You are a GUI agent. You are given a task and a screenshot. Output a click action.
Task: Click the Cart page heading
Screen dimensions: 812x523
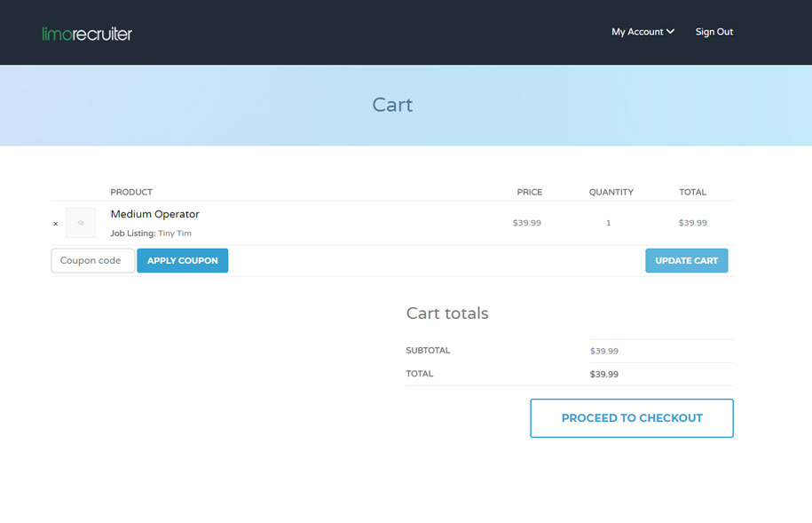coord(392,105)
